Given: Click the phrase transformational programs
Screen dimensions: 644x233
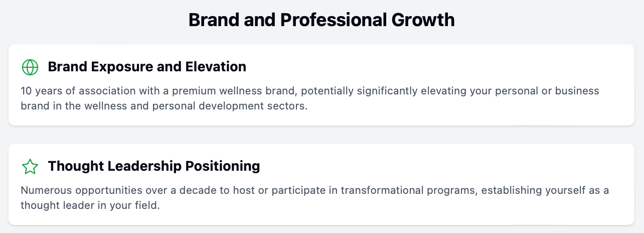Looking at the screenshot, I should click(390, 191).
